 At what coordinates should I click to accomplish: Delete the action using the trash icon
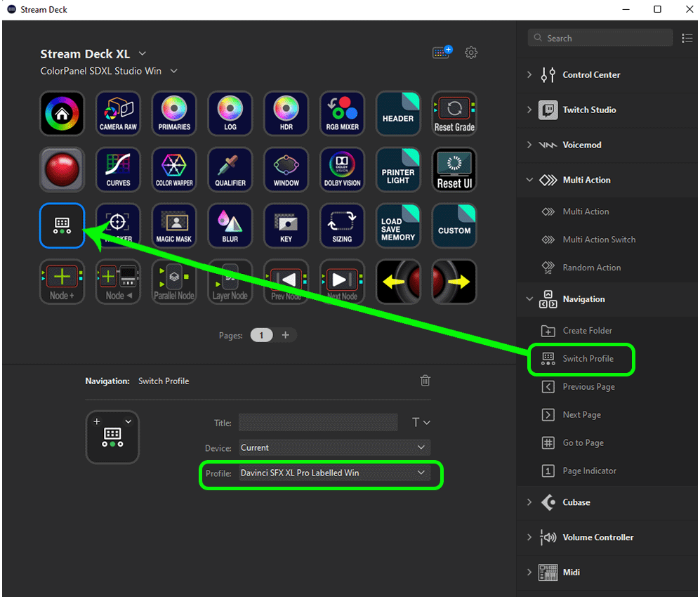pos(425,380)
